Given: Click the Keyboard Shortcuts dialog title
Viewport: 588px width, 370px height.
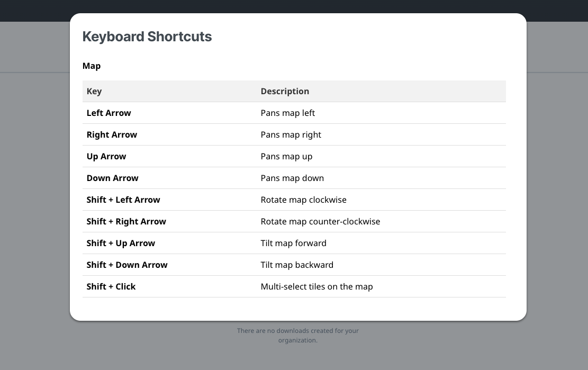Looking at the screenshot, I should tap(147, 37).
